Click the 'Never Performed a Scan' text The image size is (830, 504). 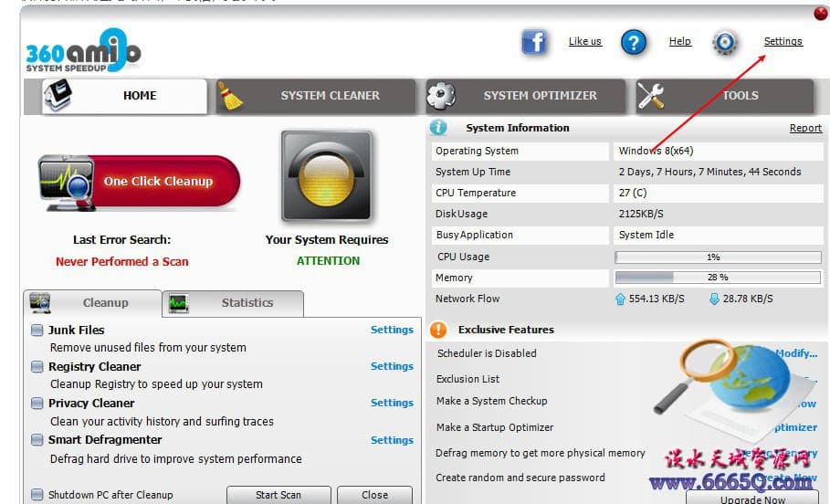pos(121,261)
